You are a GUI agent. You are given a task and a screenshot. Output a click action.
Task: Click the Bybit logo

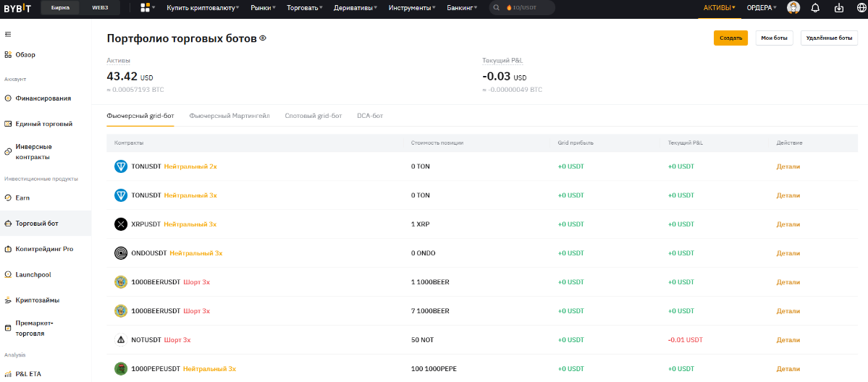[18, 8]
